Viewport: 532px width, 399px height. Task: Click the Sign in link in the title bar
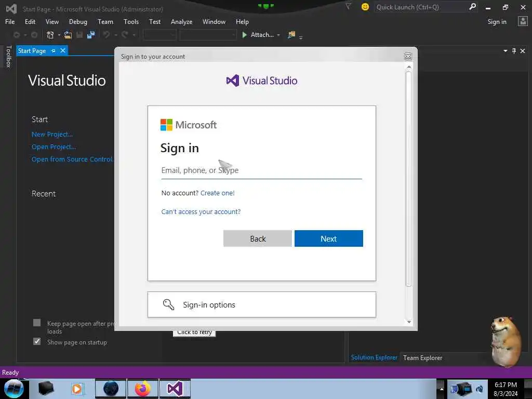(497, 22)
